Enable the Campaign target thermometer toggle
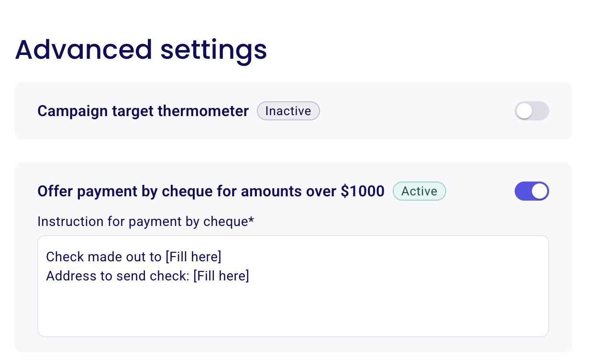The height and width of the screenshot is (364, 596). pyautogui.click(x=532, y=111)
